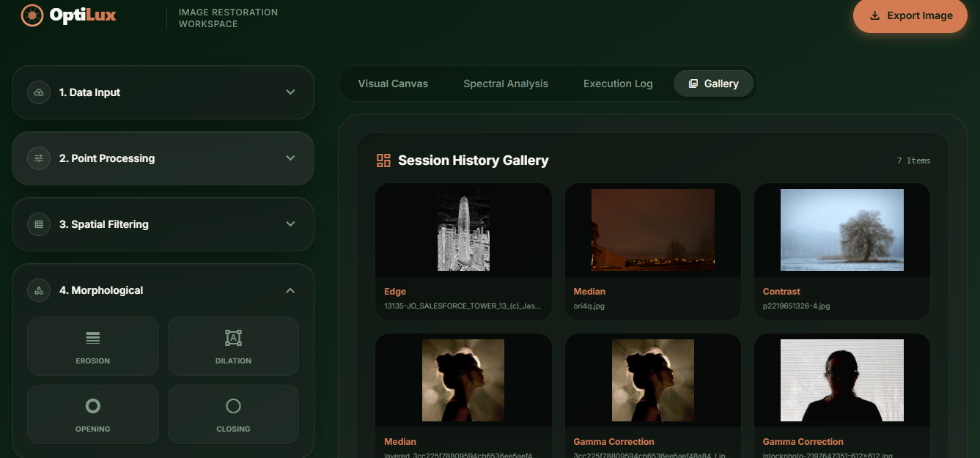Click the Data Input cloud upload icon
Image resolution: width=980 pixels, height=458 pixels.
tap(39, 92)
